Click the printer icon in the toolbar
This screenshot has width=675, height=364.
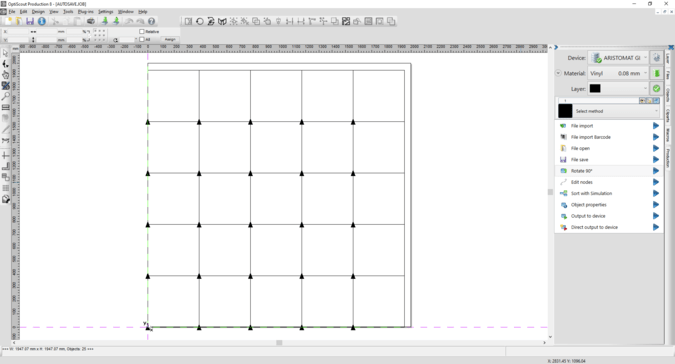tap(91, 21)
